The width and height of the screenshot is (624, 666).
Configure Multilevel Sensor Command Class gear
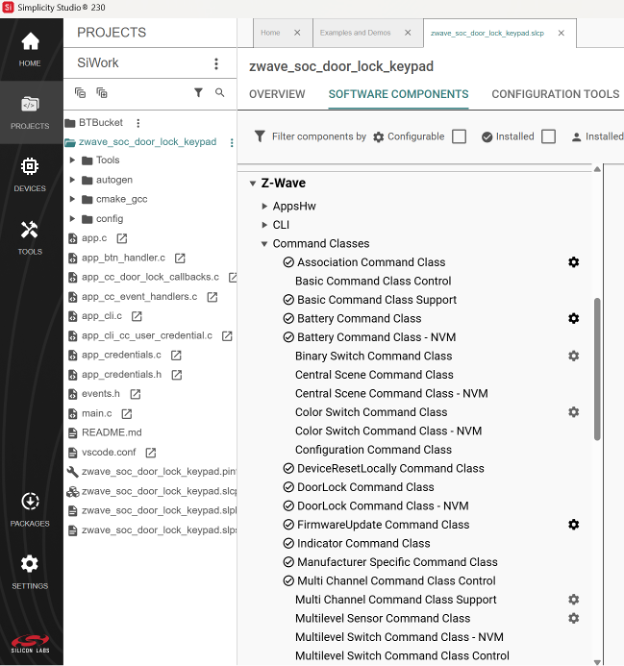(573, 618)
